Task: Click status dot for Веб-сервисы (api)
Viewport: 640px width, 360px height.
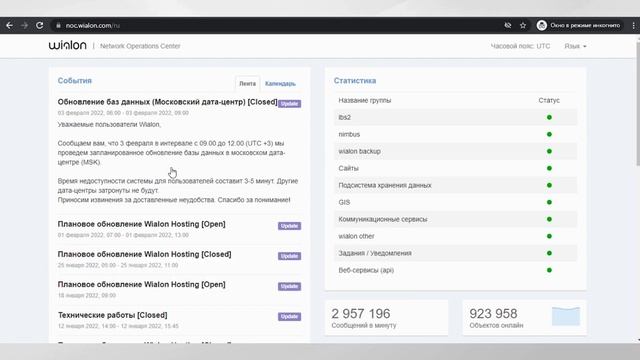Action: coord(549,270)
